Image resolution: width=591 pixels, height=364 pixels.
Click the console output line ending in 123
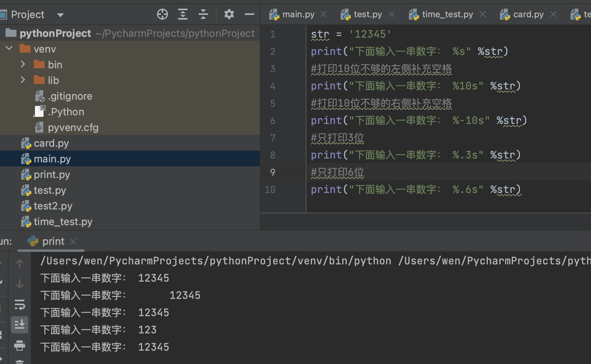tap(98, 330)
